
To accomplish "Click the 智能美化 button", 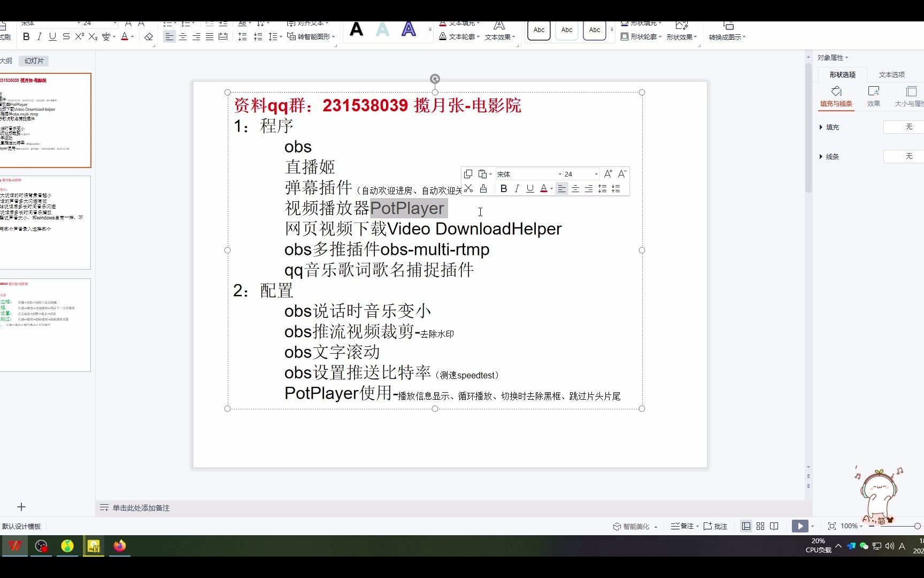I will (x=632, y=527).
